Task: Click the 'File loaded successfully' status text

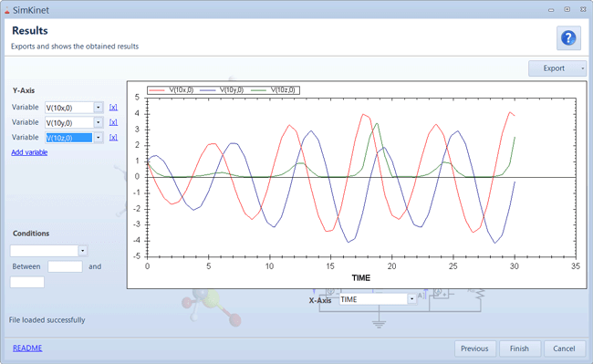Action: [47, 320]
